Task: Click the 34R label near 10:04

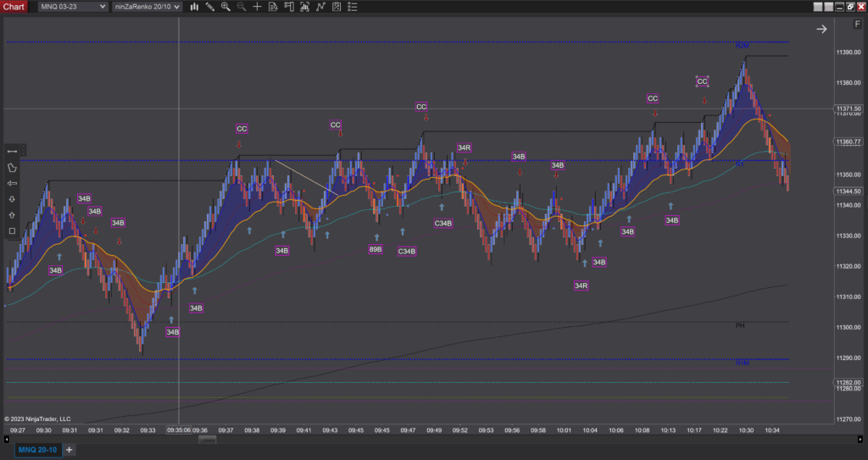Action: point(581,285)
